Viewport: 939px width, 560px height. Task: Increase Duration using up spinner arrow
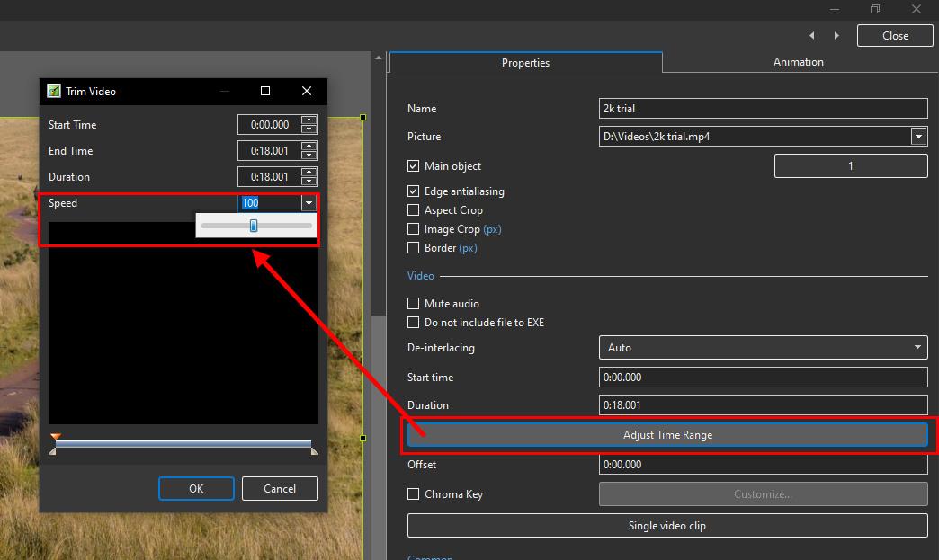309,173
